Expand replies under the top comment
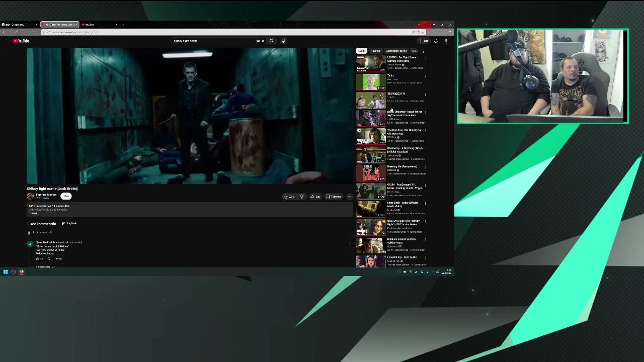Viewport: 644px width, 362px height. click(x=45, y=267)
